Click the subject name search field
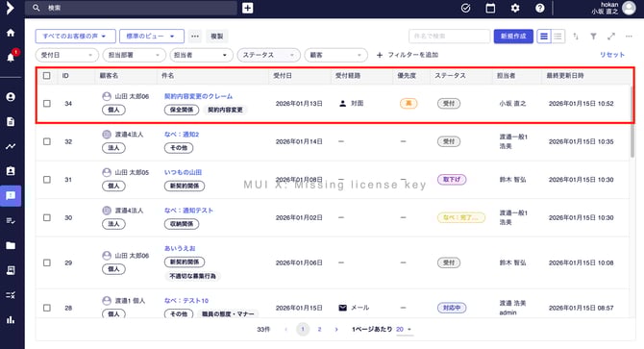The height and width of the screenshot is (349, 644). click(450, 37)
